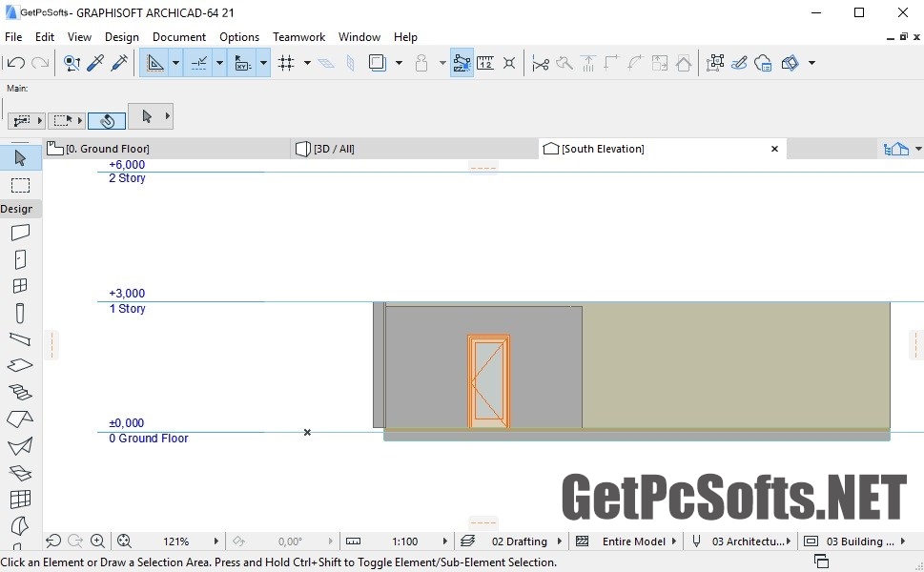The height and width of the screenshot is (572, 924).
Task: Toggle Grid Snap icon
Action: tap(286, 62)
